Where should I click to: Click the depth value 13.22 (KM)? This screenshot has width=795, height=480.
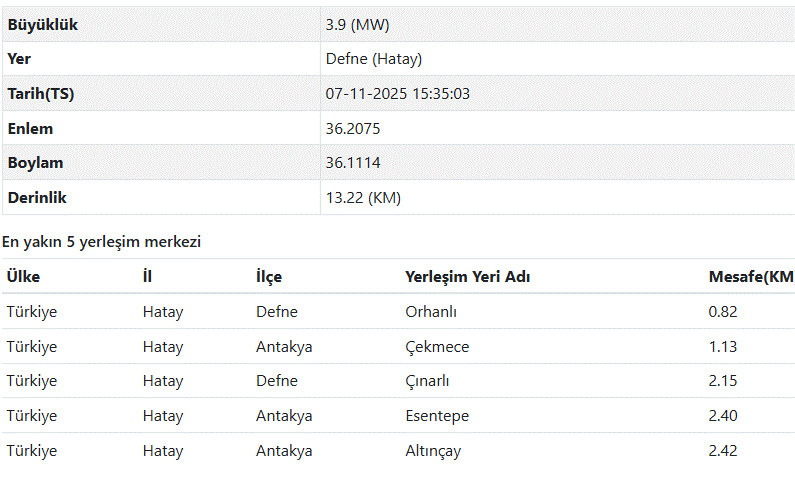point(363,198)
